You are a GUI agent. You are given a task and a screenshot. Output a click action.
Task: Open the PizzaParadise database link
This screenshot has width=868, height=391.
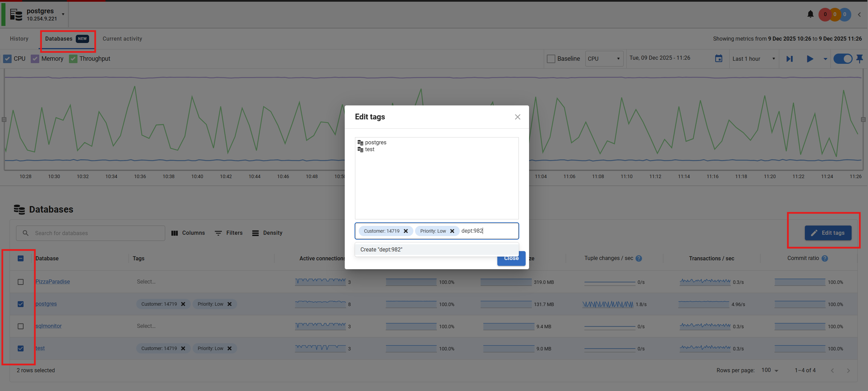click(x=53, y=281)
